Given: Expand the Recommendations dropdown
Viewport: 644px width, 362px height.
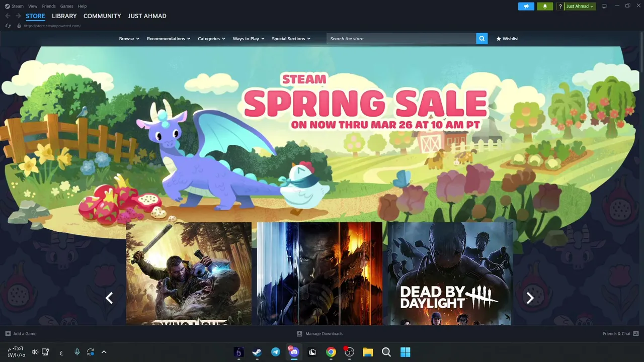Looking at the screenshot, I should [x=169, y=39].
